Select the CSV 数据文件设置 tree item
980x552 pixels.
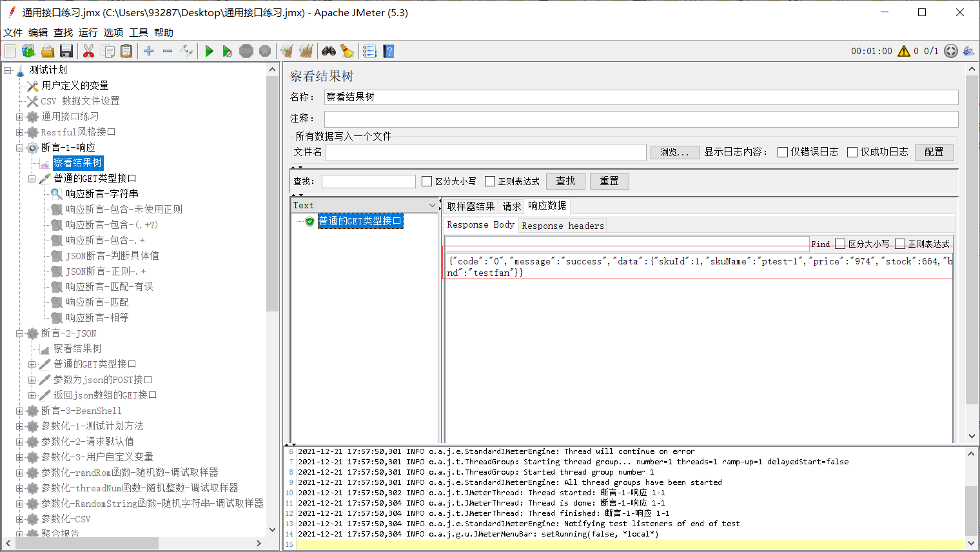[x=80, y=101]
